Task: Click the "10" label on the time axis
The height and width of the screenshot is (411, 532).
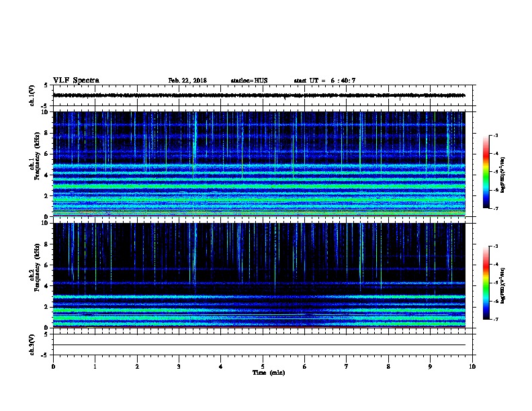Action: [472, 367]
